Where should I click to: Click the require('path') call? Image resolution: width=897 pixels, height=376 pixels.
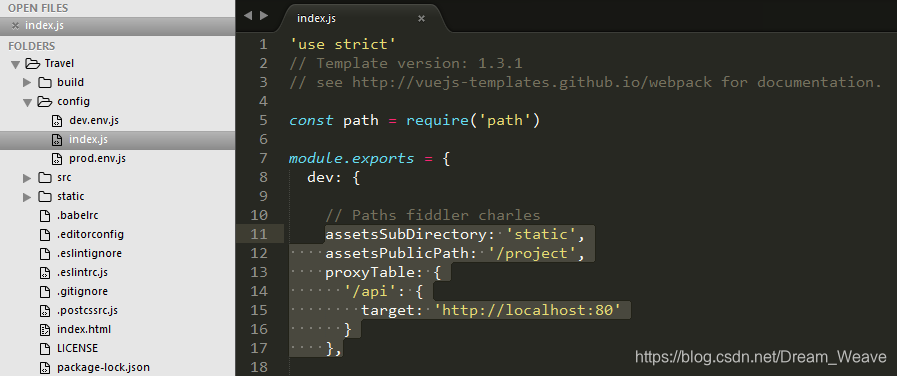click(x=473, y=120)
